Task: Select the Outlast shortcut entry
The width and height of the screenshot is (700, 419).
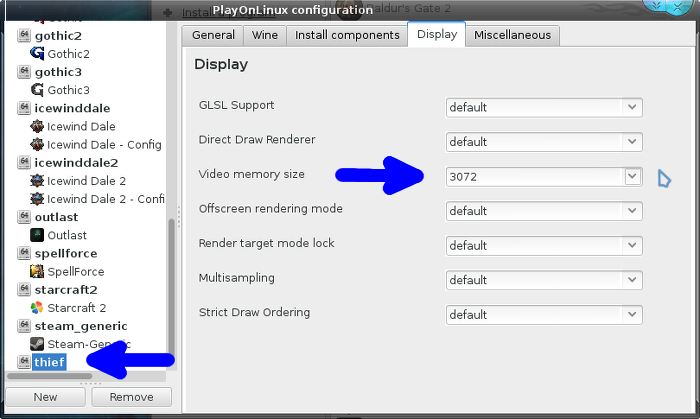Action: coord(67,235)
